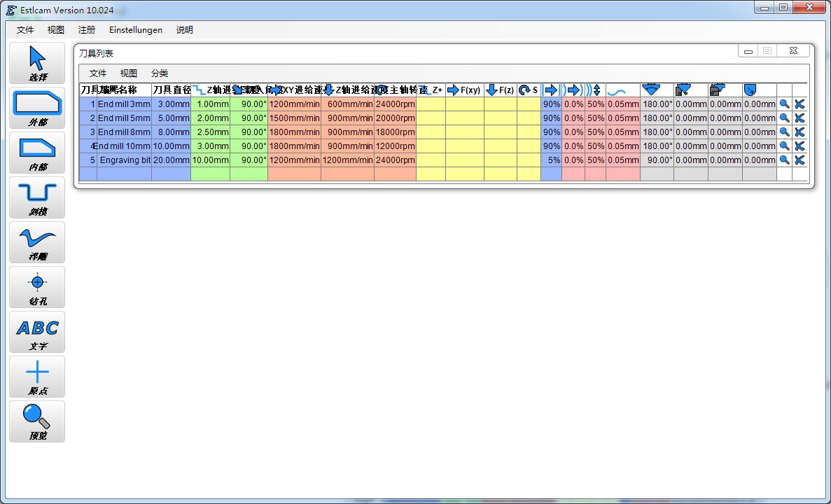The width and height of the screenshot is (831, 504).
Task: Edit the End mill 3mm name cell
Action: click(124, 104)
